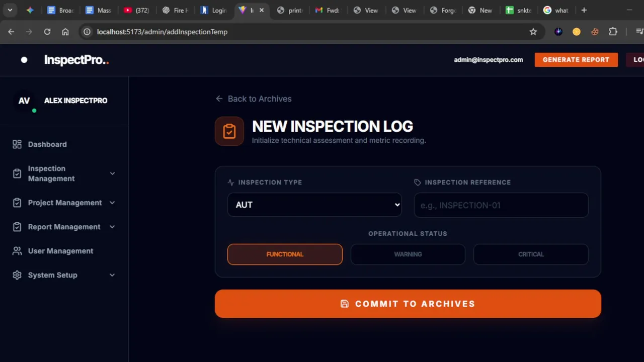This screenshot has height=362, width=644.
Task: Bookmark this page with the star icon
Action: click(x=533, y=32)
